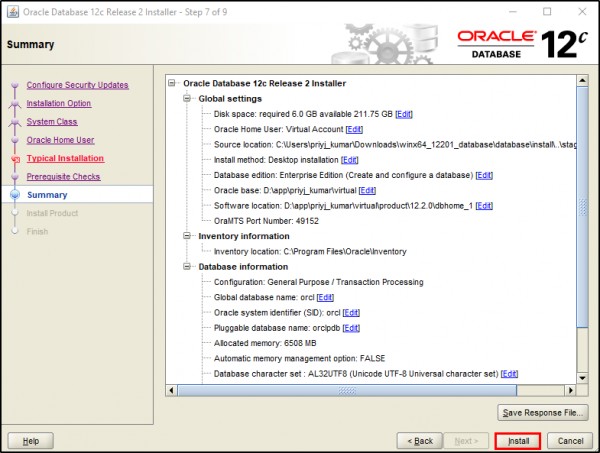Edit the Oracle base path
Viewport: 600px width, 453px height.
coord(367,190)
